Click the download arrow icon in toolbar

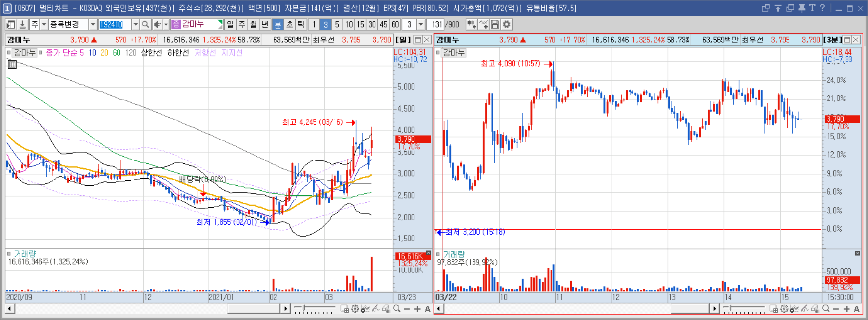22,24
